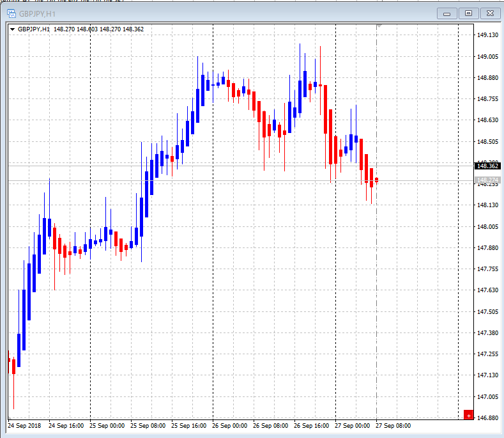The image size is (504, 438).
Task: Click the GBPJPY,H1 title bar text
Action: [x=37, y=14]
